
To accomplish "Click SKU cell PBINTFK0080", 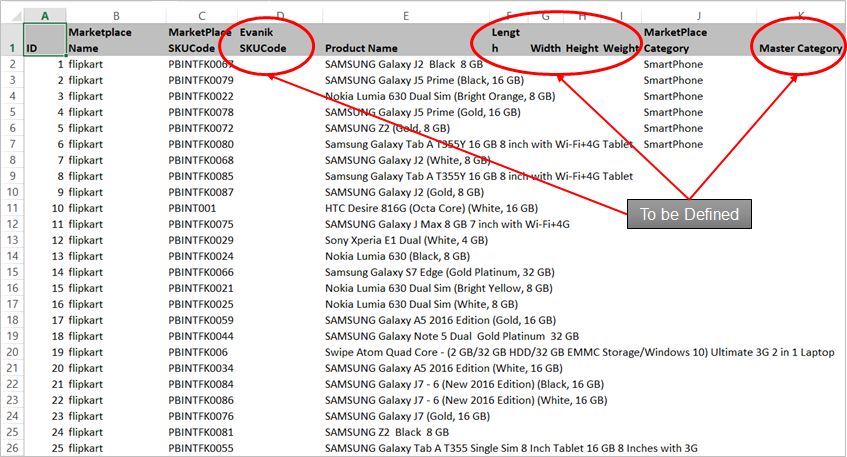I will tap(201, 144).
